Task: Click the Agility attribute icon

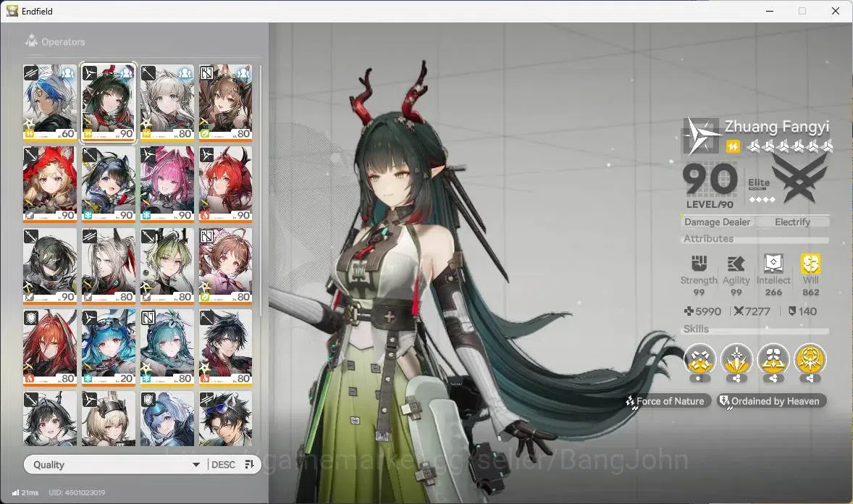Action: (x=736, y=264)
